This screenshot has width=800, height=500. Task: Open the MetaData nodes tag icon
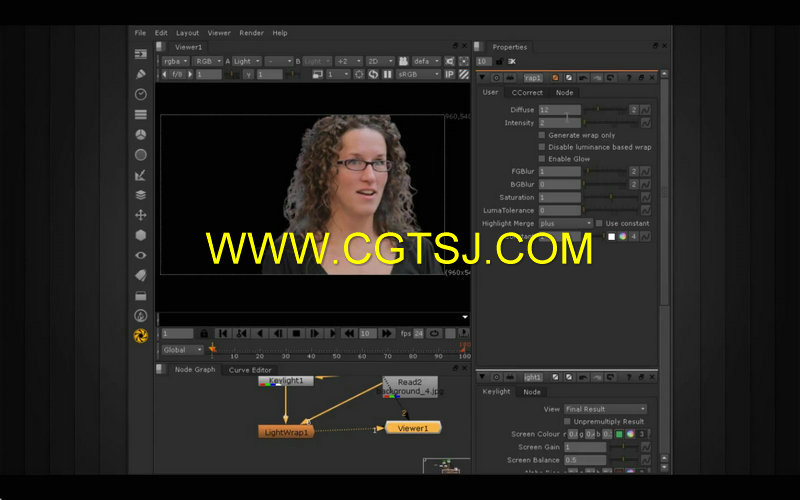(141, 276)
